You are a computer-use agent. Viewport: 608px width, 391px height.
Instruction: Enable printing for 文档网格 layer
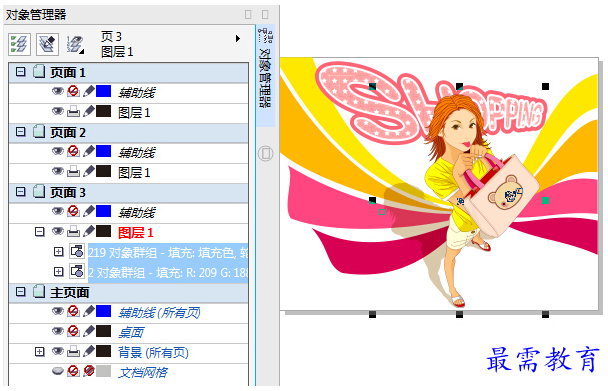click(x=73, y=371)
